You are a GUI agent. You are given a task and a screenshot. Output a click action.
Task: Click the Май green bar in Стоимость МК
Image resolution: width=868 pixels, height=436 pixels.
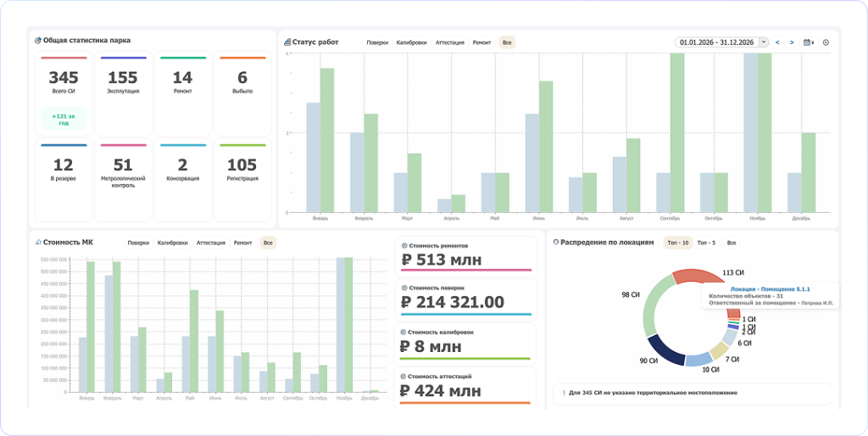(x=194, y=341)
